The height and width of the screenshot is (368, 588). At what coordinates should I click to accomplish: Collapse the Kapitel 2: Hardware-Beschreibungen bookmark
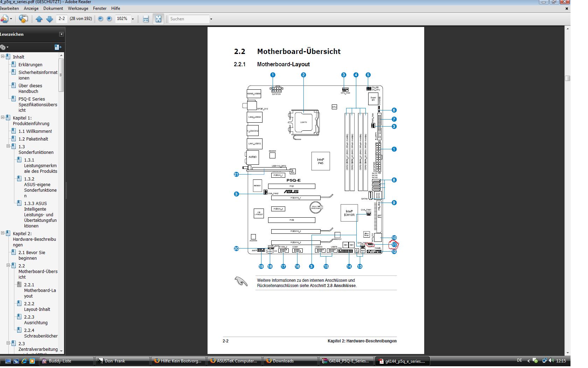[x=3, y=233]
